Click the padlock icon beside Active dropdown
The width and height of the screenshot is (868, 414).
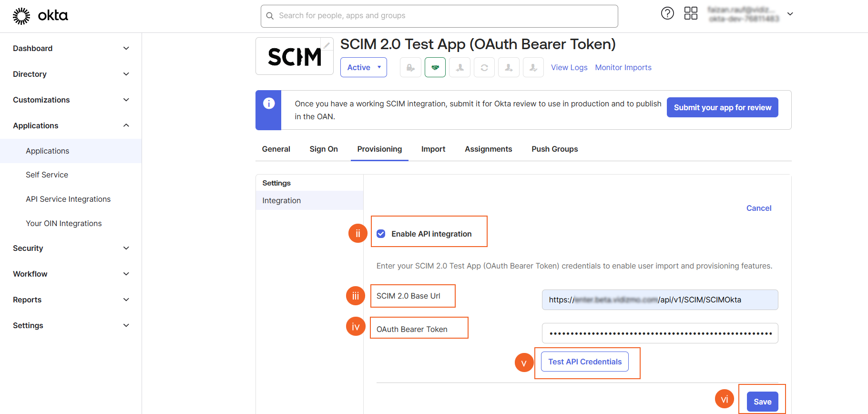tap(410, 67)
